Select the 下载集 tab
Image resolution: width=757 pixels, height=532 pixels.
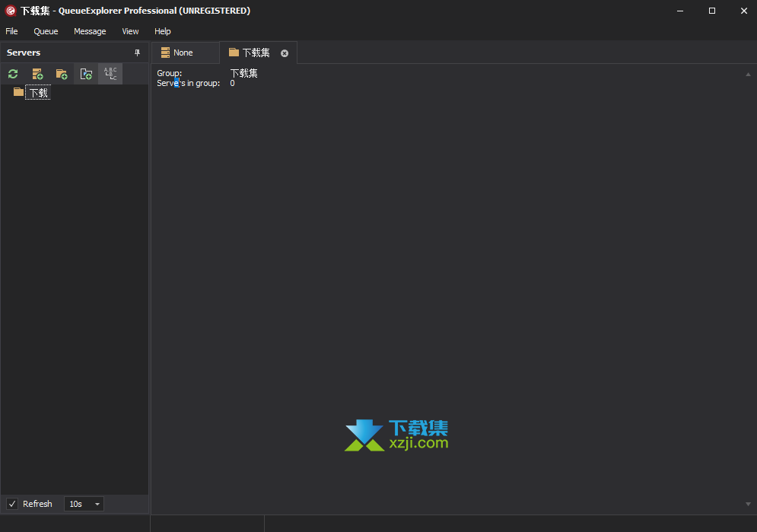tap(258, 53)
